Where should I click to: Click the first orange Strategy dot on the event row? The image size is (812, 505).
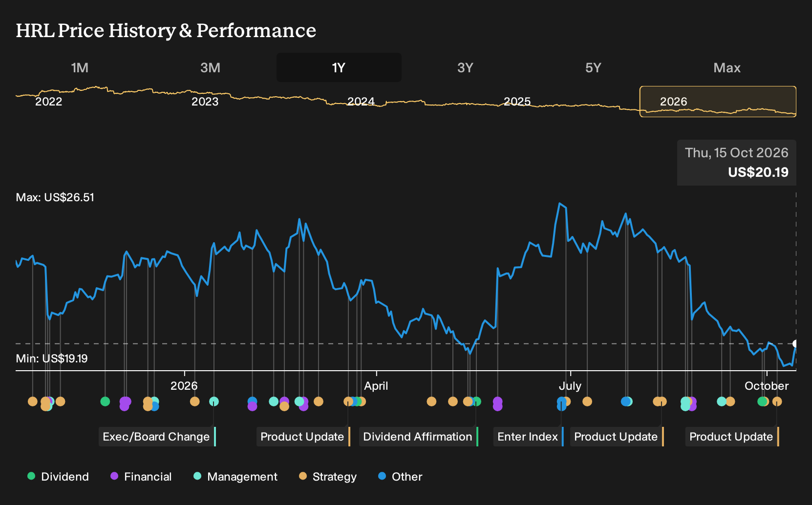33,401
